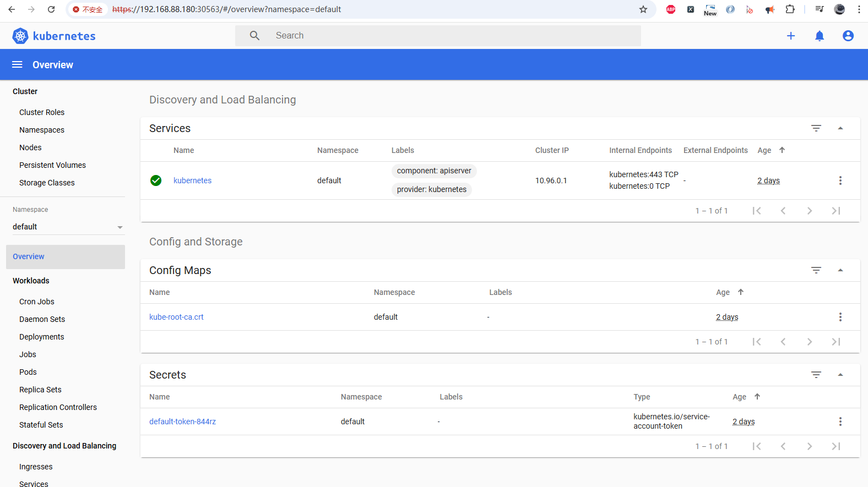The height and width of the screenshot is (487, 868).
Task: Click the plus create resource icon
Action: coord(791,36)
